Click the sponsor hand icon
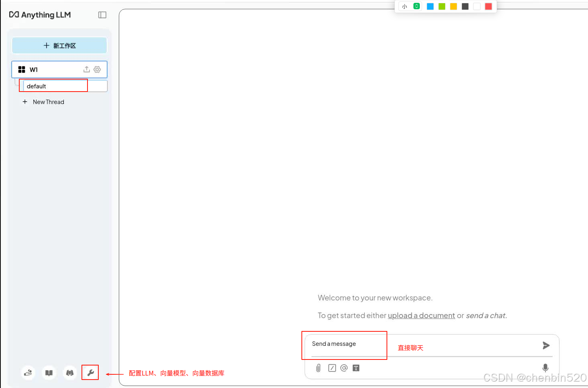The image size is (588, 388). tap(28, 372)
